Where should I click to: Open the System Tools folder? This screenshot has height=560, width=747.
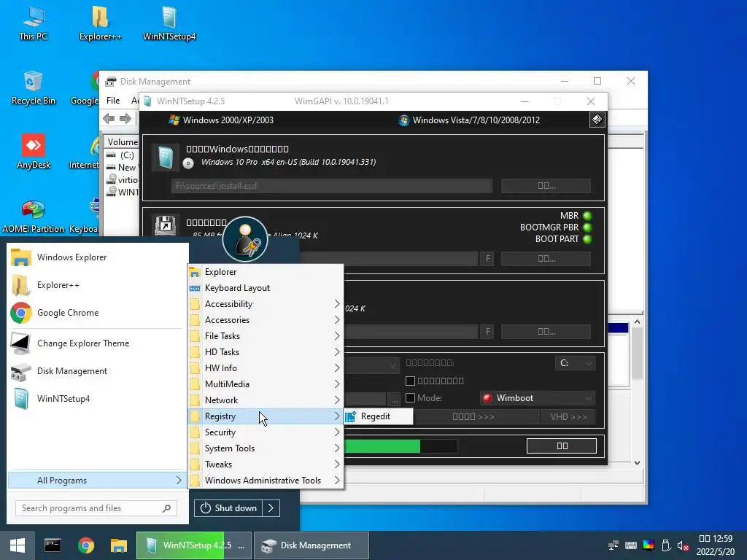click(266, 448)
